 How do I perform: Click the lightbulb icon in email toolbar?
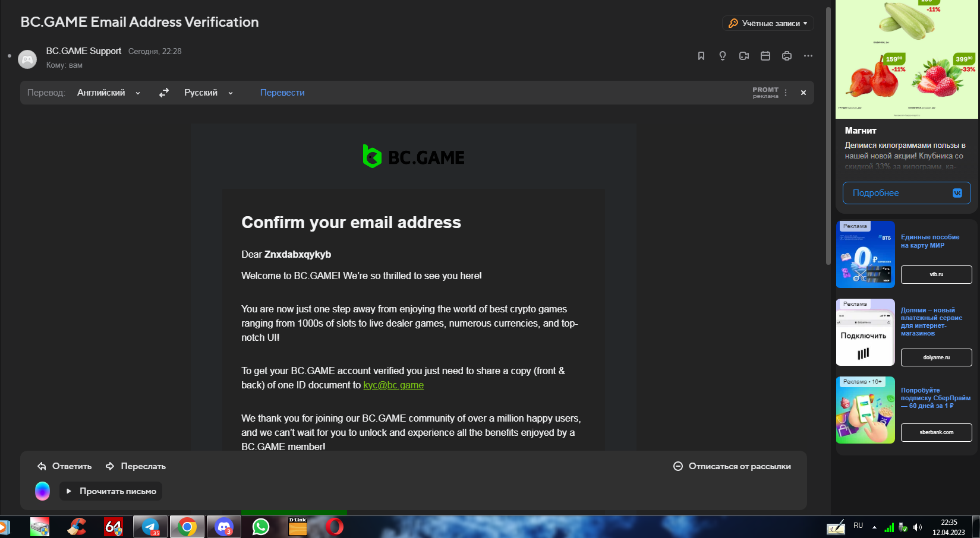pyautogui.click(x=723, y=56)
